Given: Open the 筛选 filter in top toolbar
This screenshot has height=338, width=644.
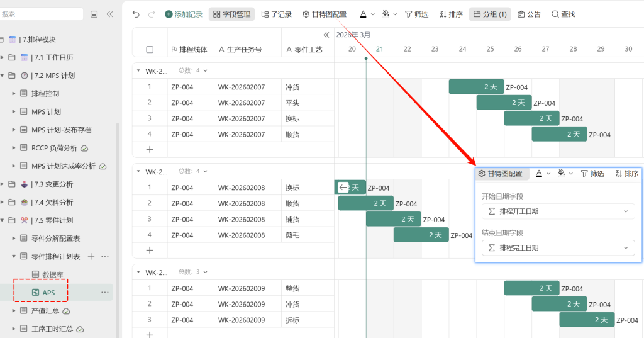Looking at the screenshot, I should click(x=416, y=14).
